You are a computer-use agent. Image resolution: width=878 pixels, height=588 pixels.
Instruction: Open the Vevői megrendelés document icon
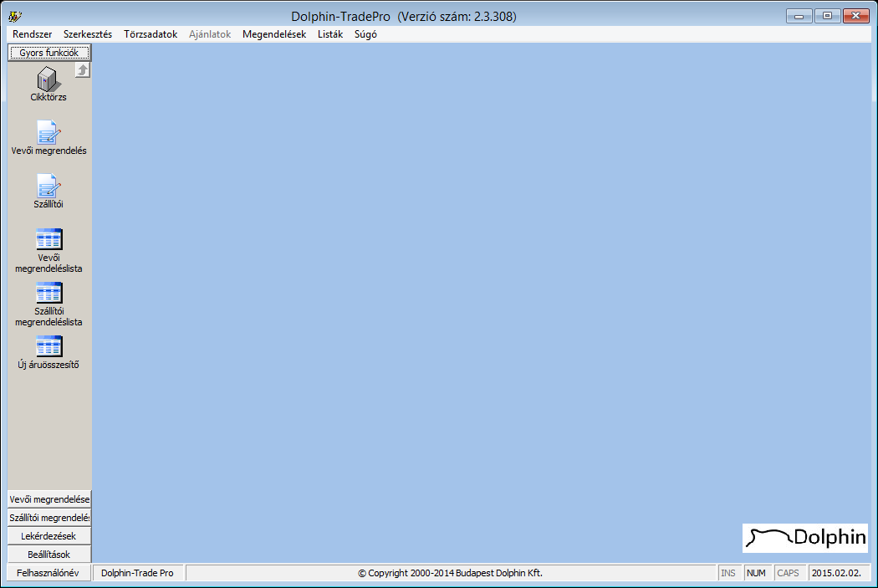click(x=48, y=132)
